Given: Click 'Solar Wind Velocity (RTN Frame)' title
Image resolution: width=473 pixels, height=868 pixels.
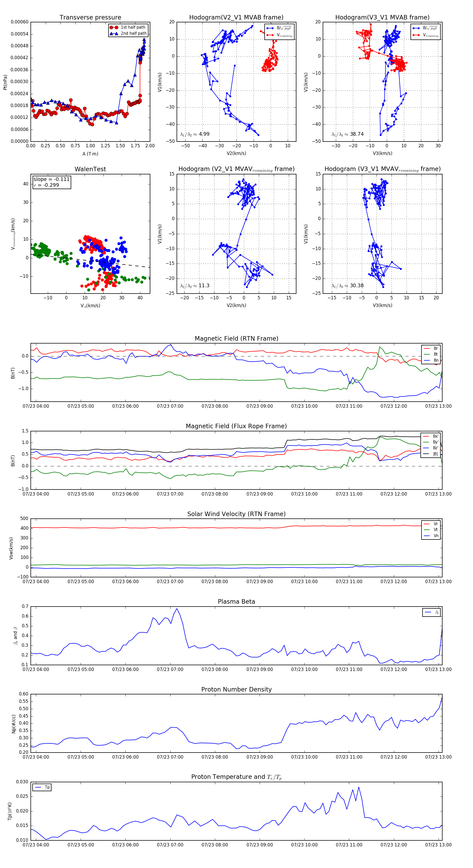Looking at the screenshot, I should [x=236, y=514].
